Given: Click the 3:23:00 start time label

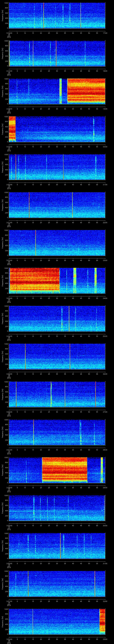Looking at the screenshot, I should [x=9, y=298].
